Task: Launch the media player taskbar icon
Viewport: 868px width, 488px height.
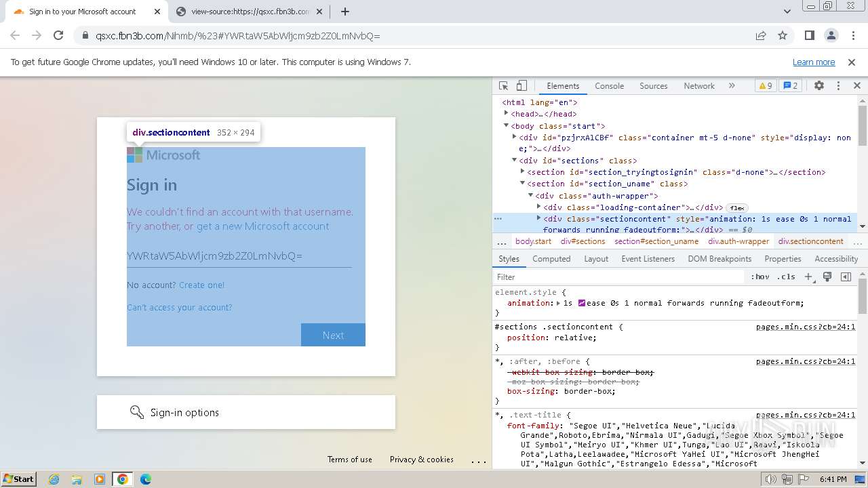Action: (x=100, y=479)
